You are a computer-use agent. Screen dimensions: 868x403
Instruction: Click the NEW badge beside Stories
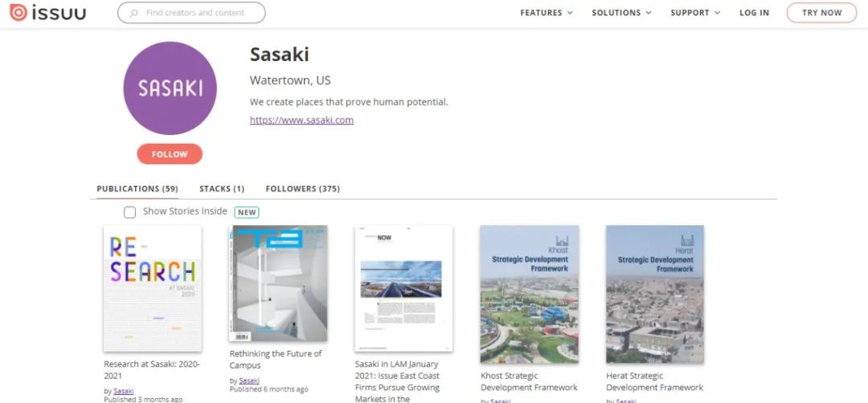click(247, 212)
